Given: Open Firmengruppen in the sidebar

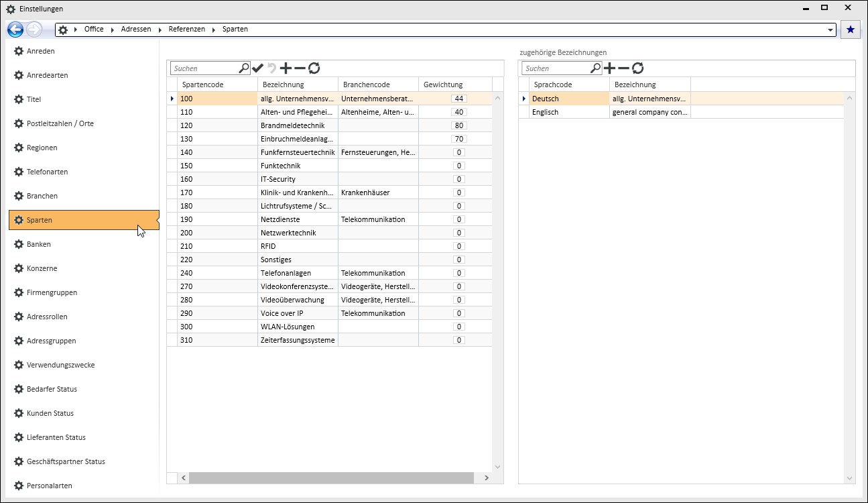Looking at the screenshot, I should click(84, 292).
